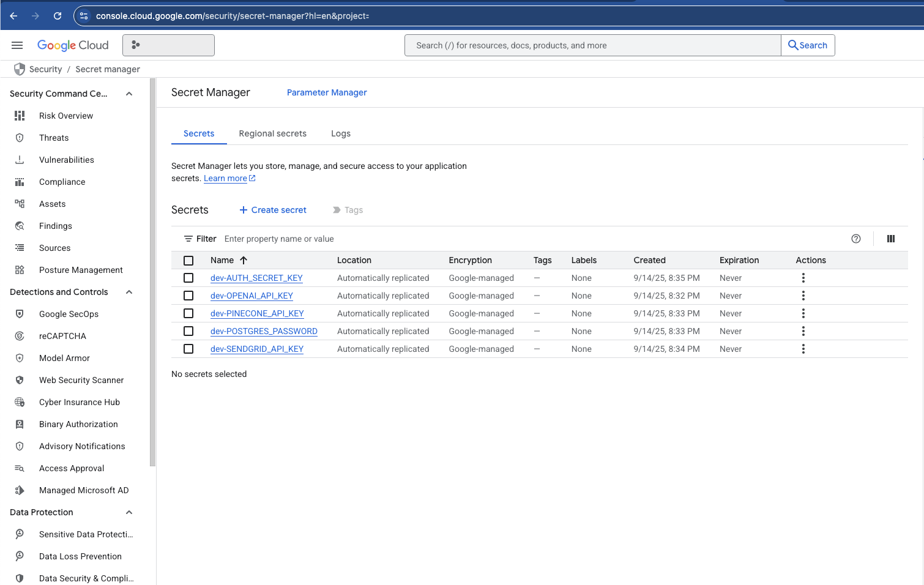Click browser address bar URL
Viewport: 924px width, 585px height.
point(233,16)
